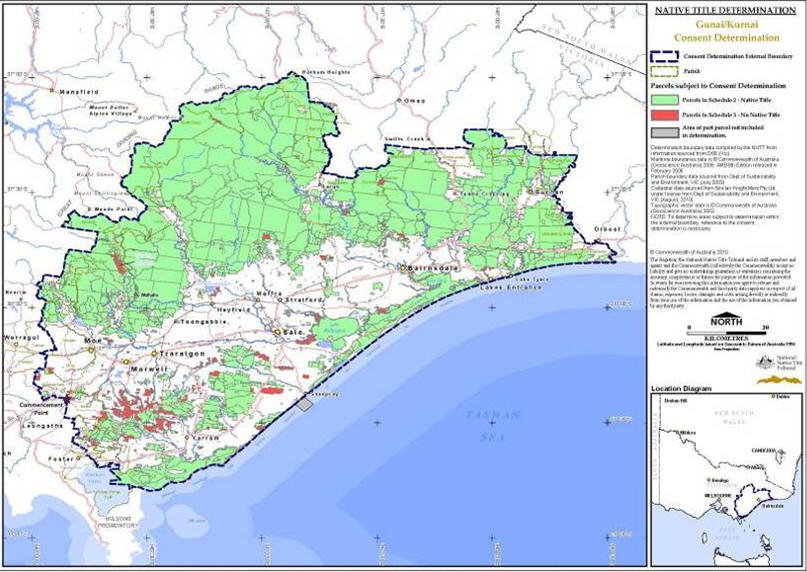
Task: Click the 'NATIVE TITLE DETERMINATION' heading
Action: pos(725,10)
